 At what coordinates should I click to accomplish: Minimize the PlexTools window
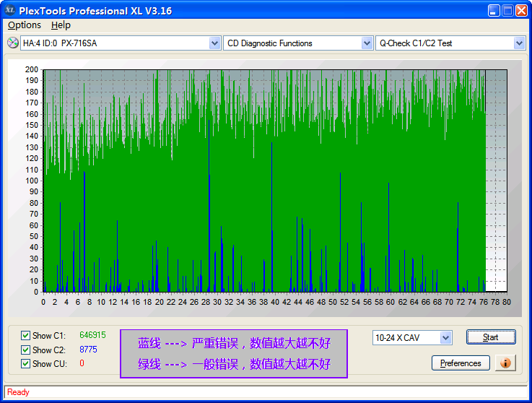(x=493, y=10)
